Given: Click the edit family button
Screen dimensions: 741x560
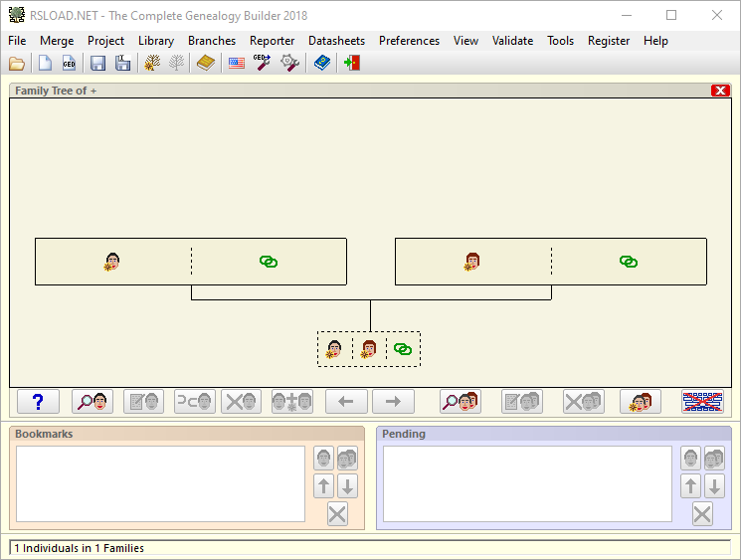Looking at the screenshot, I should click(x=522, y=402).
